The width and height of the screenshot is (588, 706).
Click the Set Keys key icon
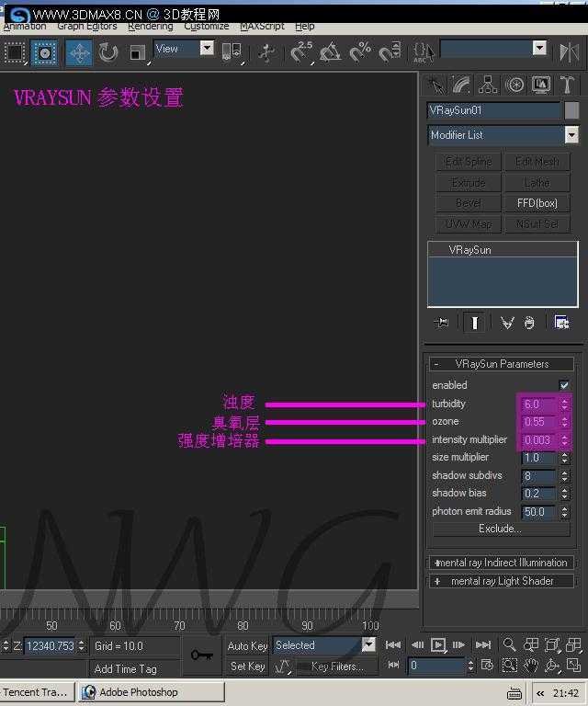coord(201,655)
